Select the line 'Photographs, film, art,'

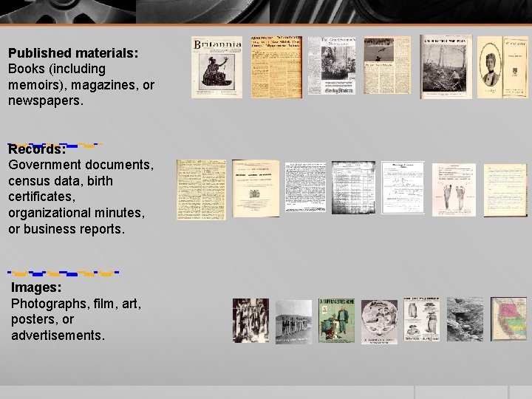tap(76, 304)
